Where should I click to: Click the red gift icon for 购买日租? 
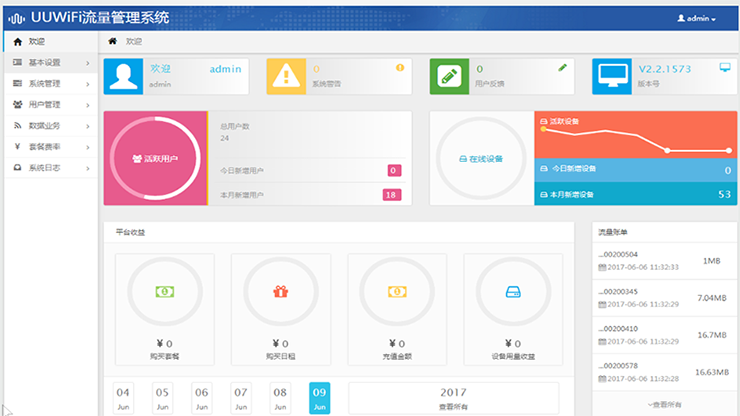click(x=280, y=291)
